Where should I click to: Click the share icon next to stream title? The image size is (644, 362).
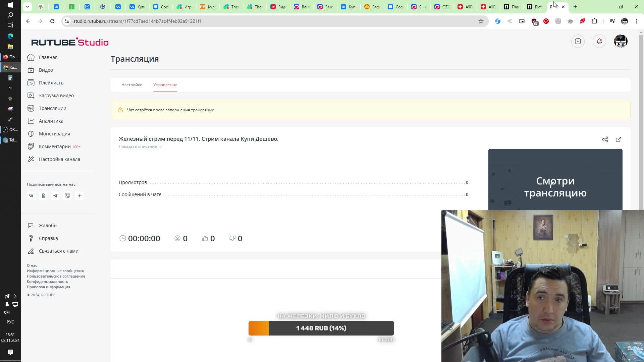(605, 139)
